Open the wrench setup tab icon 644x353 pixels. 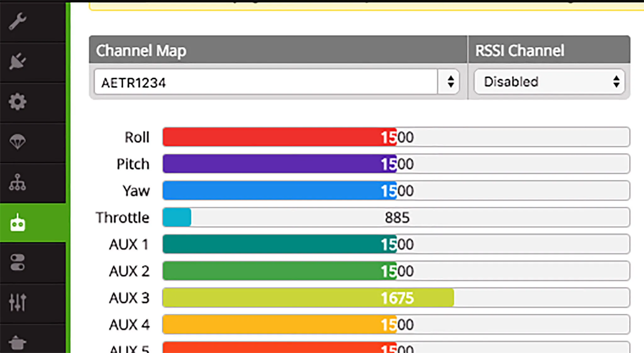[18, 21]
